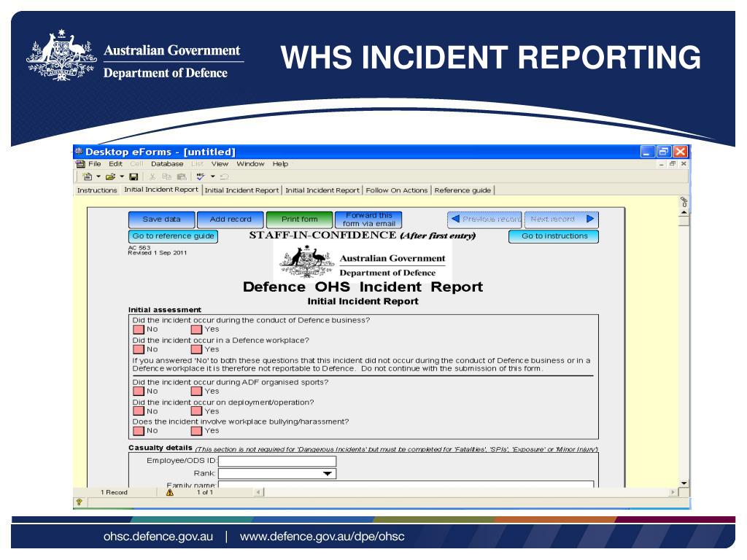Click the greyed undo arrow icon

[x=225, y=176]
